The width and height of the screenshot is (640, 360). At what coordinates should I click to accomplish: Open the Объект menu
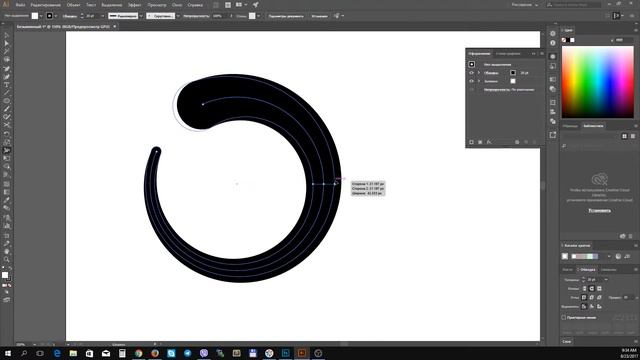click(73, 5)
